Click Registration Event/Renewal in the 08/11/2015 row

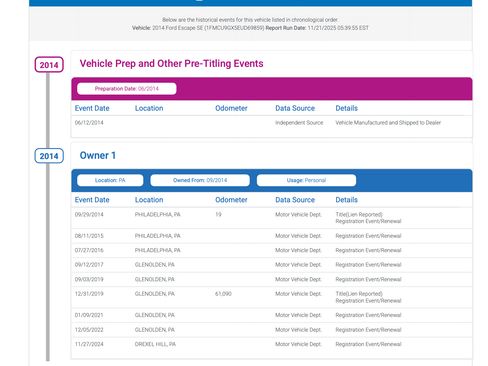(368, 236)
